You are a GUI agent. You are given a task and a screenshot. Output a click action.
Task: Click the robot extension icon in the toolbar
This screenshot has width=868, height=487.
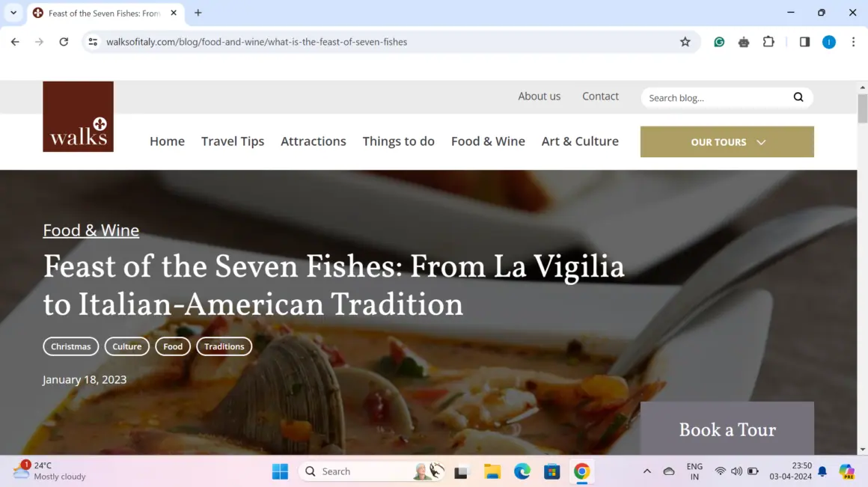(744, 42)
